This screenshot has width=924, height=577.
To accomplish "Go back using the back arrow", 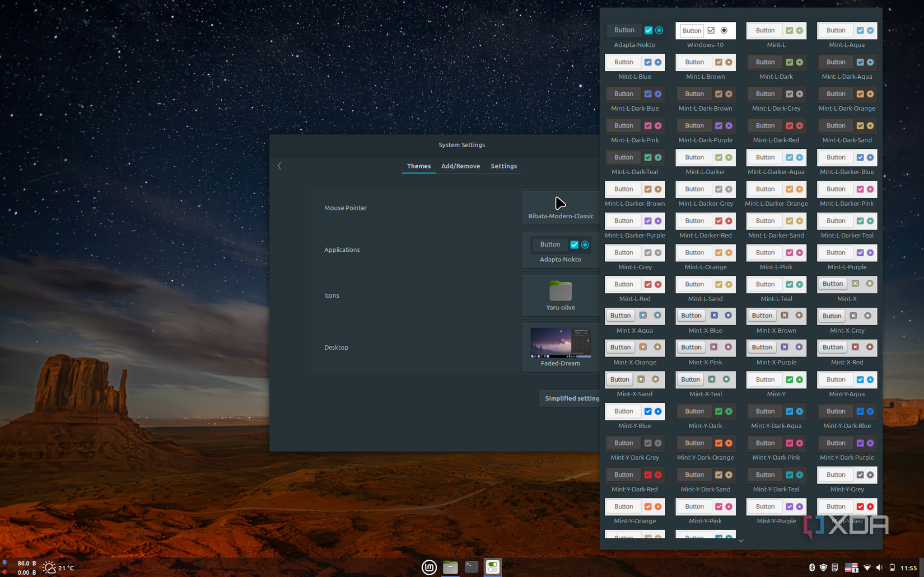I will (279, 166).
